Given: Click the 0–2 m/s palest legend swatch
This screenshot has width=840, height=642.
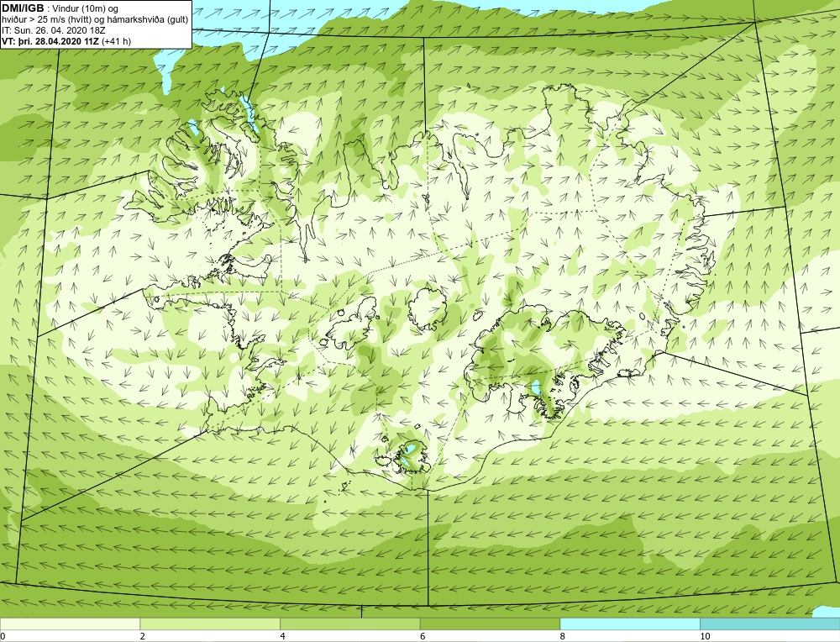Looking at the screenshot, I should click(71, 624).
